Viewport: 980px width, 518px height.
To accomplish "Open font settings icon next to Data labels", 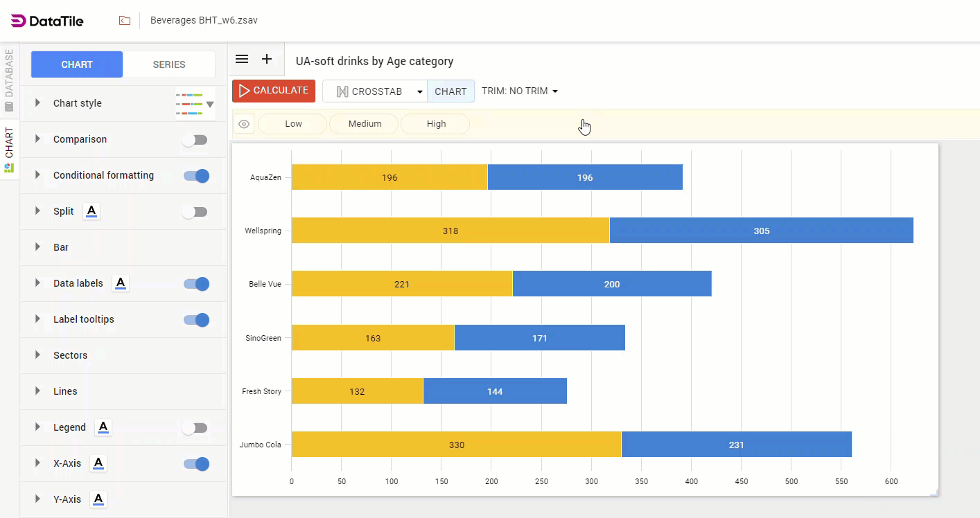I will [121, 283].
